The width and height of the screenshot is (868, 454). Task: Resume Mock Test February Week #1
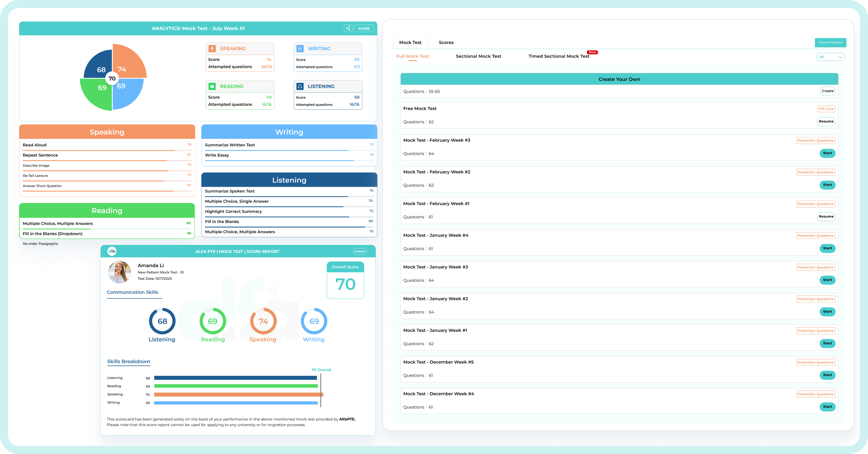tap(826, 217)
